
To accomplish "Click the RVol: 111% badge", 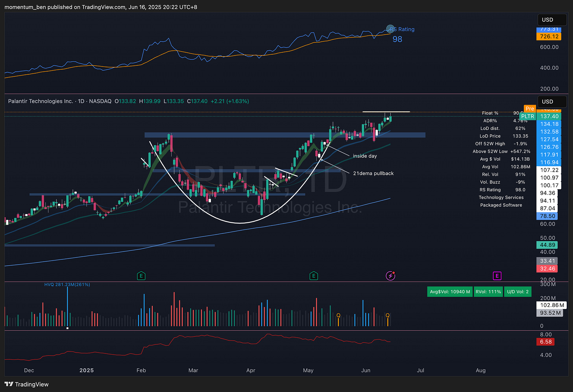I will pyautogui.click(x=488, y=292).
